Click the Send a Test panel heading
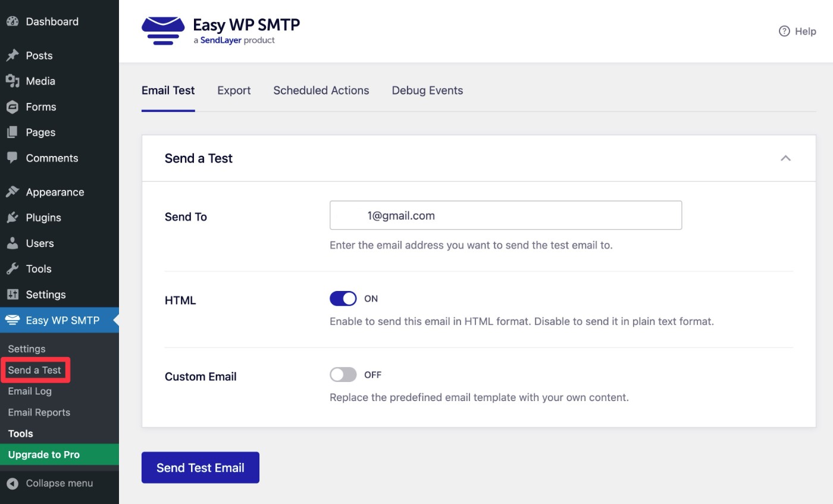 (x=199, y=158)
